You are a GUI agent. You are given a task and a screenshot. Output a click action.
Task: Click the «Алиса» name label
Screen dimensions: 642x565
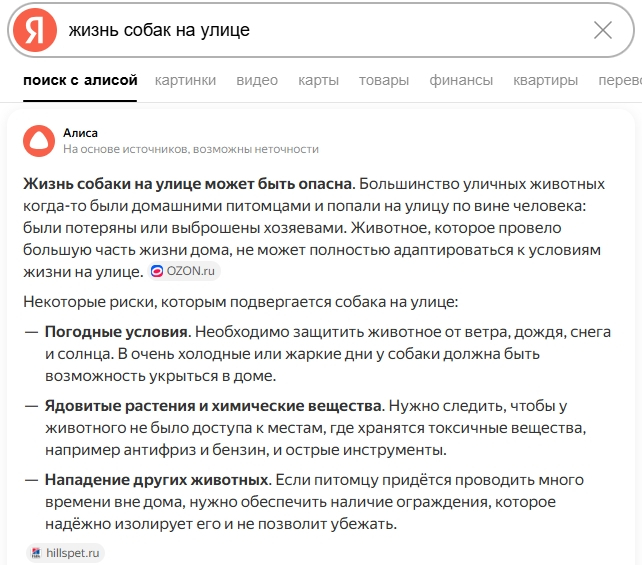[x=80, y=132]
